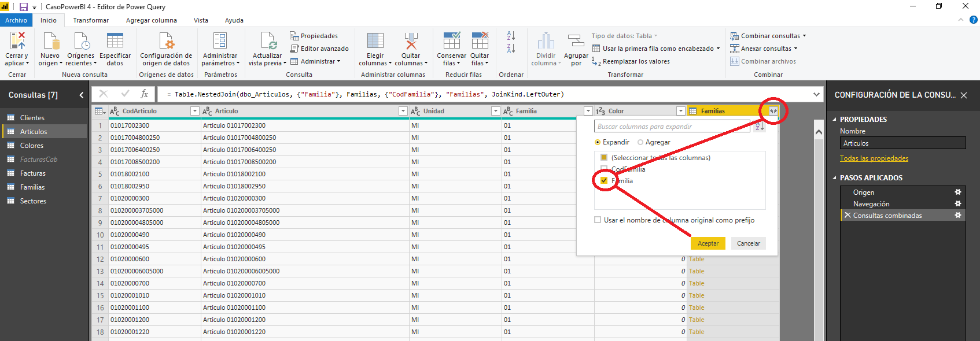
Task: Click sort icon beside search columns box
Action: click(x=760, y=126)
